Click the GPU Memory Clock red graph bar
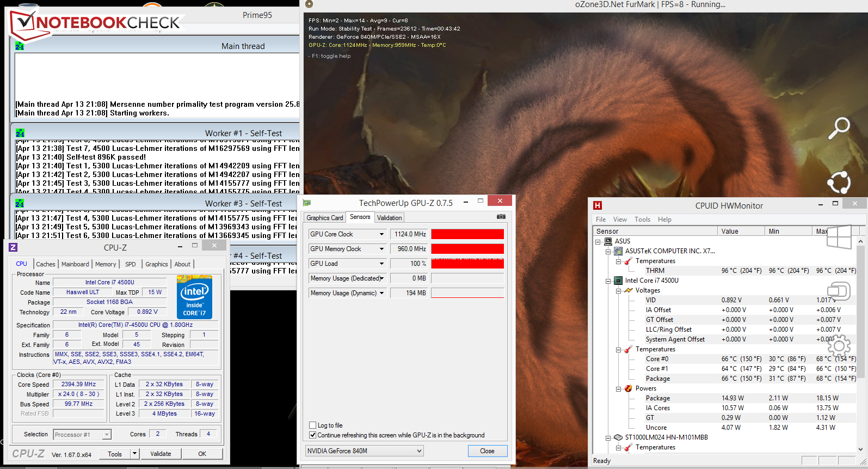The height and width of the screenshot is (469, 868). [467, 249]
